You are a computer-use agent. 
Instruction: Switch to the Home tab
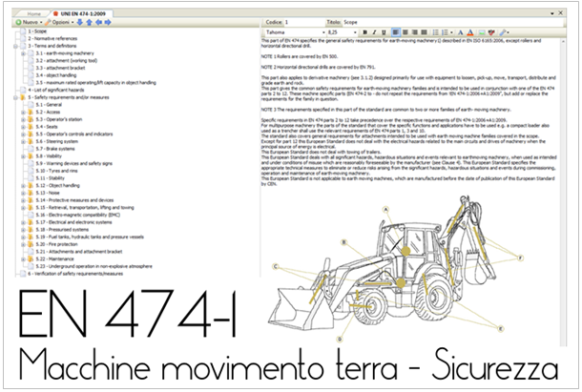tap(32, 12)
